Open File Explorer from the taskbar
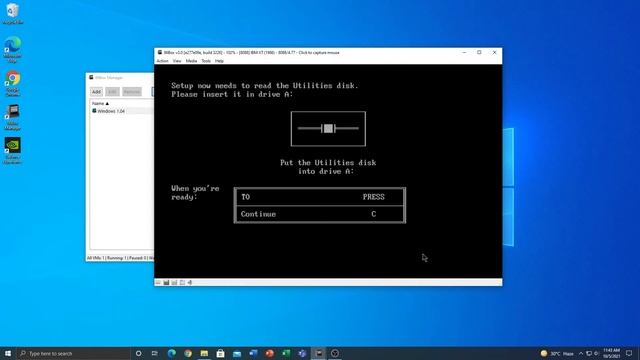Viewport: 640px width, 360px height. pyautogui.click(x=204, y=353)
